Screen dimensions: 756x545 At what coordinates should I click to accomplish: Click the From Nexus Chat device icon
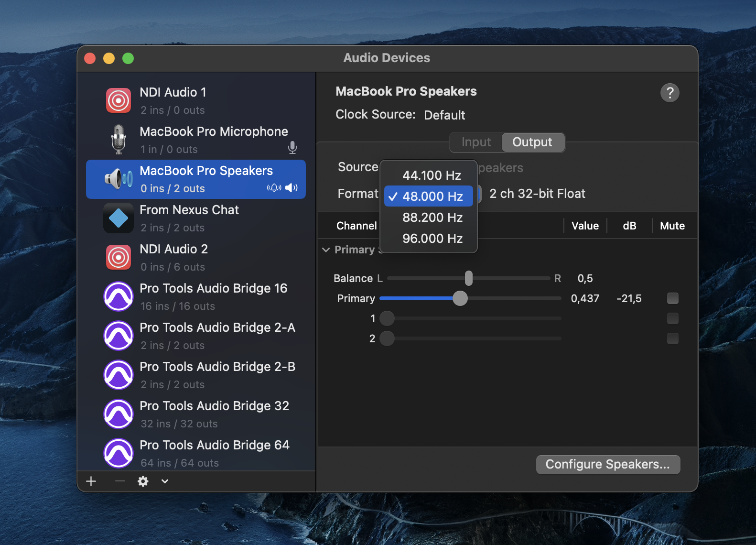(x=119, y=218)
